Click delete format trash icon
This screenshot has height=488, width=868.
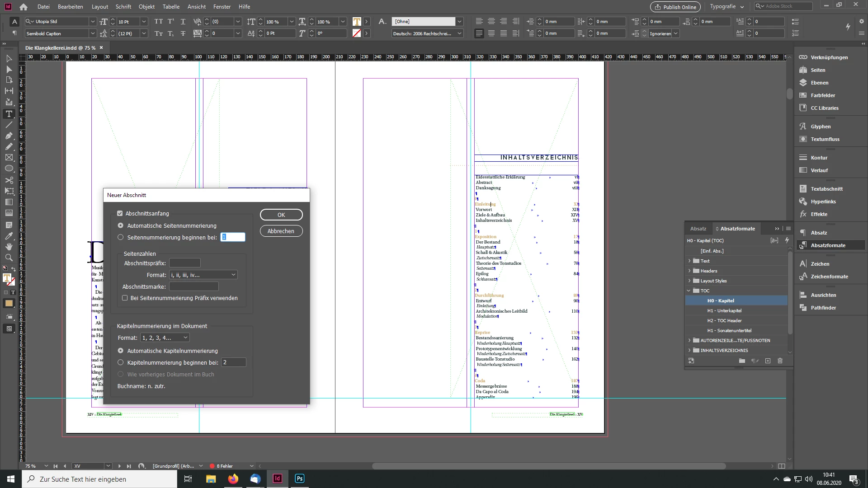(780, 361)
